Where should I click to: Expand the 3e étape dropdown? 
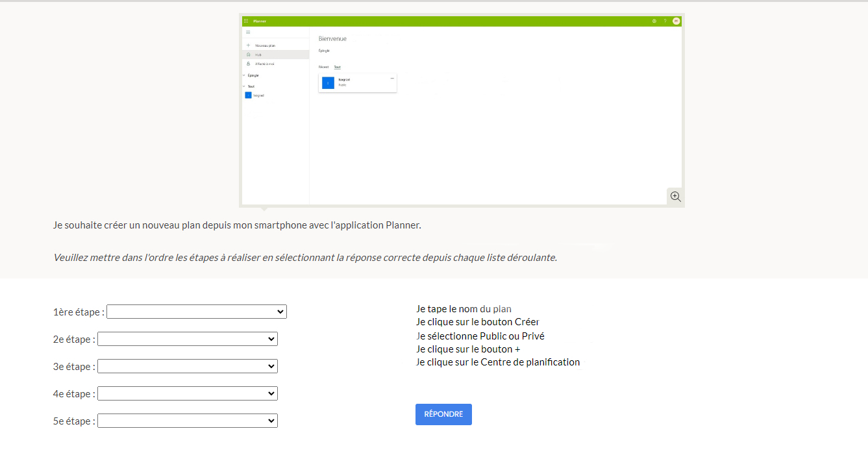click(x=187, y=367)
